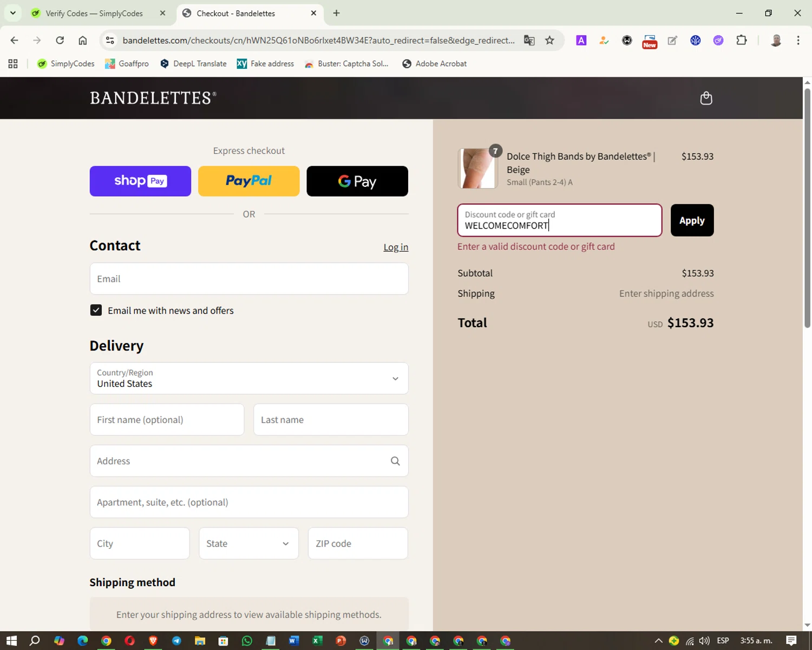Uncheck Email me with news and offers
Screen dimensions: 812x650
[96, 310]
